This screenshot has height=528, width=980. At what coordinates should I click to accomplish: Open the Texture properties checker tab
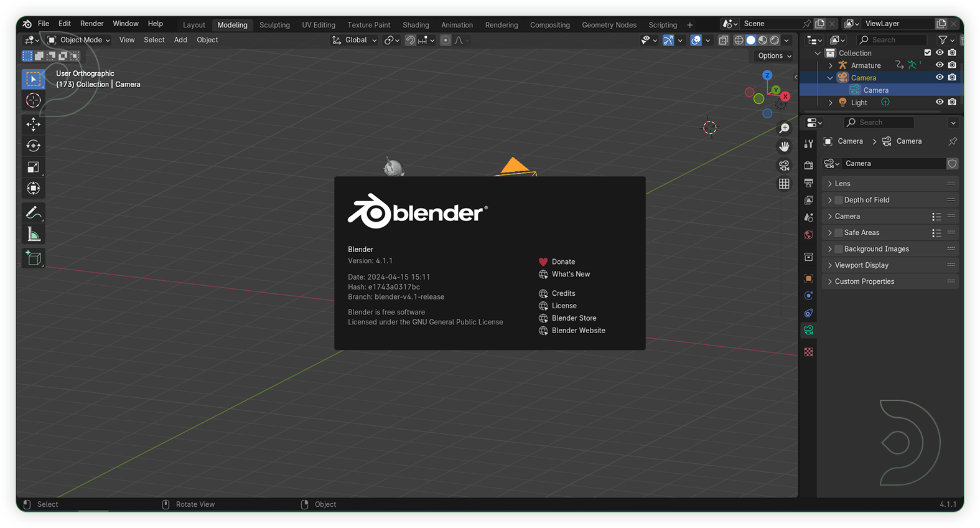[808, 352]
